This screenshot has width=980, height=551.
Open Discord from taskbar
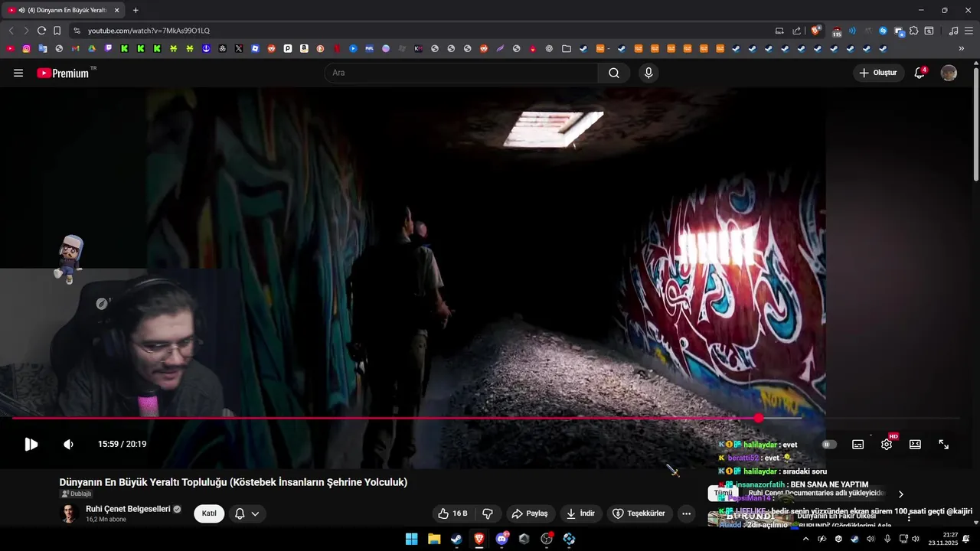[501, 539]
